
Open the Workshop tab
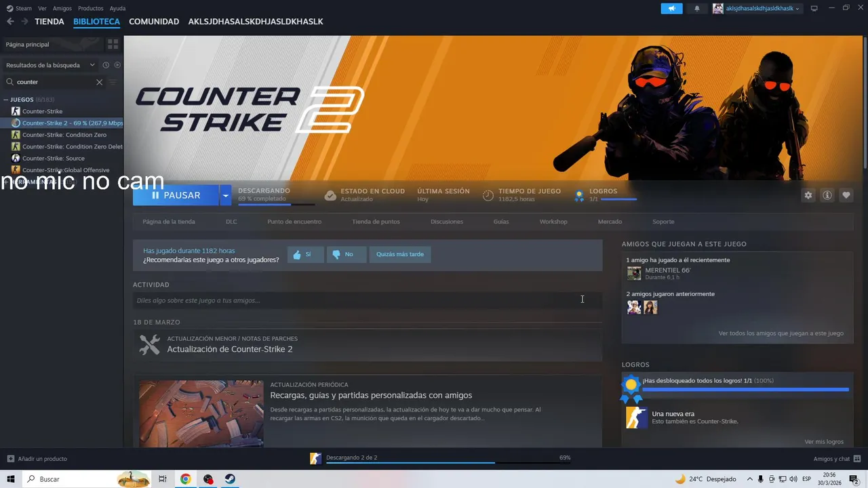point(553,222)
